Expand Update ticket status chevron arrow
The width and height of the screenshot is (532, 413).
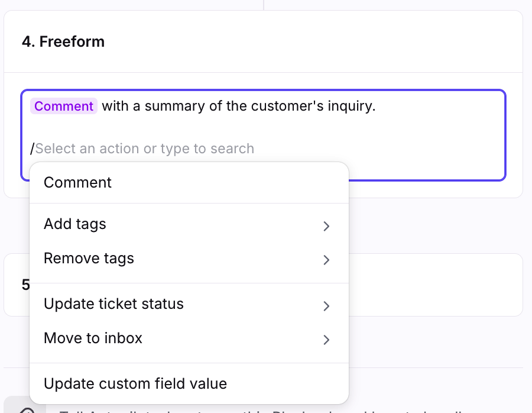tap(326, 306)
